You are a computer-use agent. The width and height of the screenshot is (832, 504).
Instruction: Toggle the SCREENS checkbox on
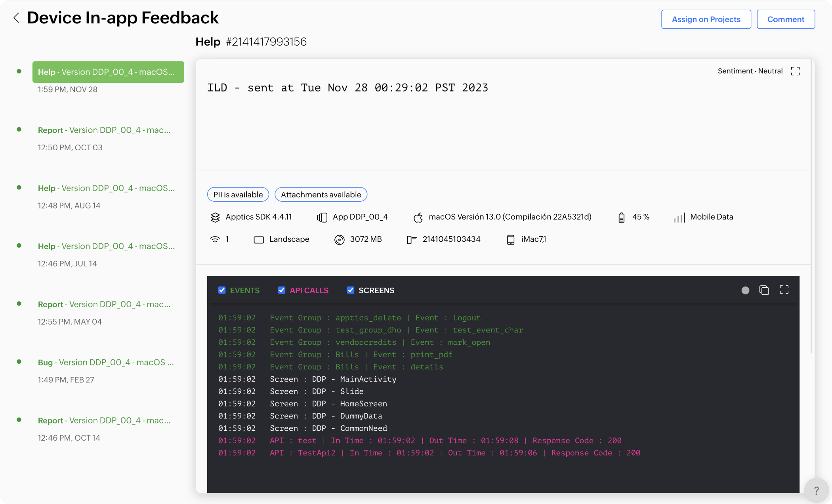tap(351, 291)
